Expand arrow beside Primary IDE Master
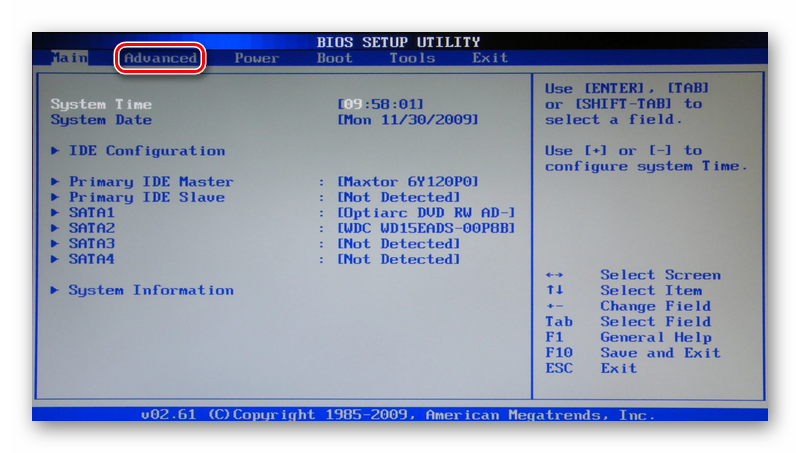This screenshot has width=800, height=453. click(55, 181)
